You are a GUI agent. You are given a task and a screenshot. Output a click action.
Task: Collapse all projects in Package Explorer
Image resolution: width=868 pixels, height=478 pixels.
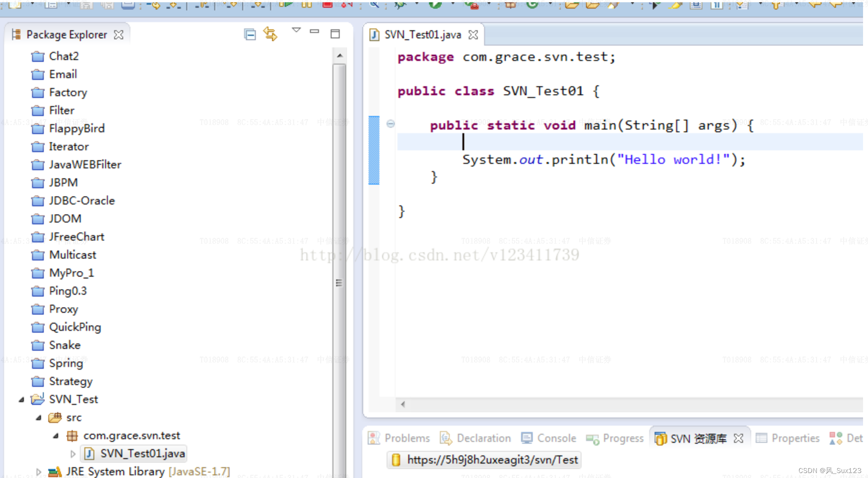point(249,34)
